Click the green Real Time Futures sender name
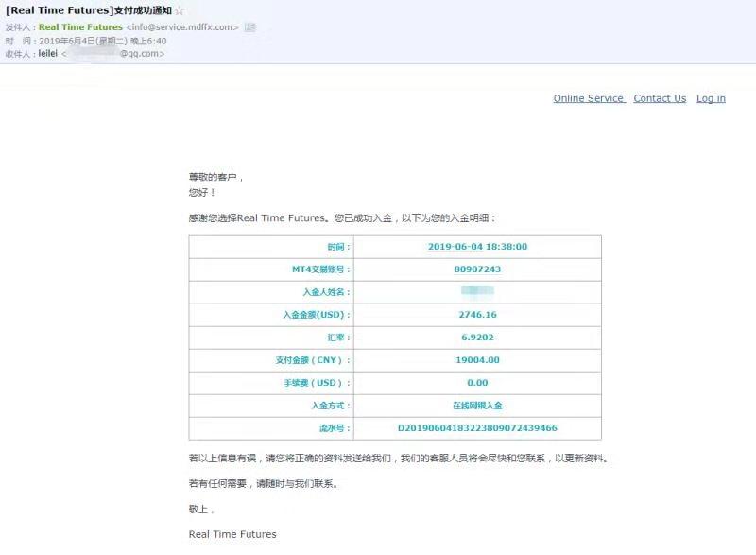Viewport: 756px width, 555px height. [80, 27]
